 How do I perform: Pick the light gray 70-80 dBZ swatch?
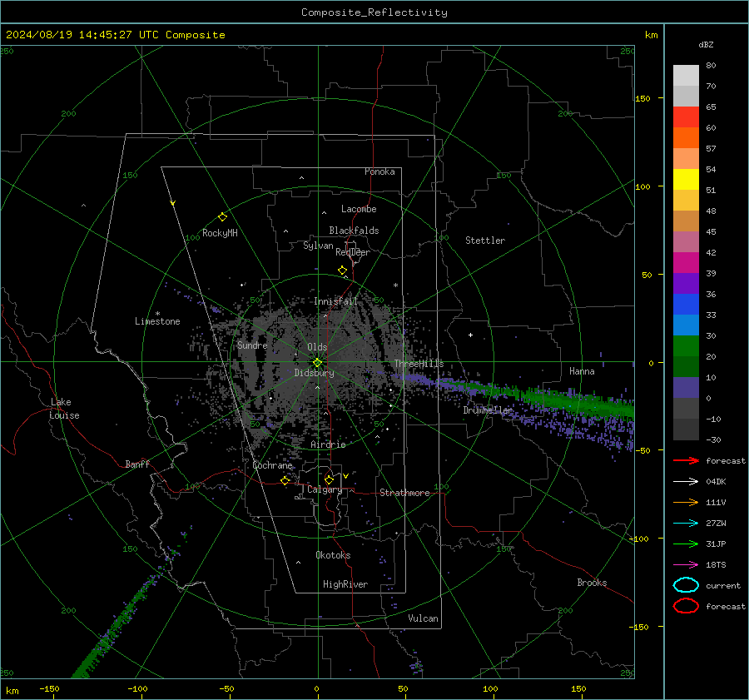coord(686,76)
